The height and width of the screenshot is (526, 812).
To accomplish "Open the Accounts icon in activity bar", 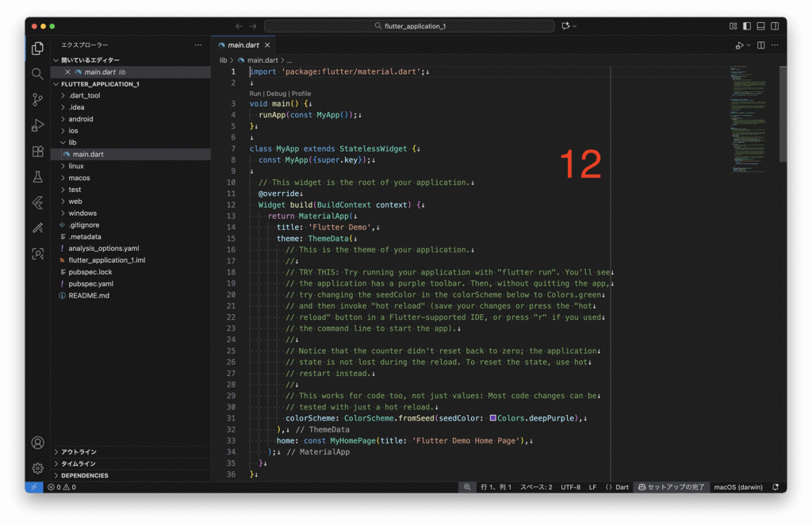I will point(37,443).
